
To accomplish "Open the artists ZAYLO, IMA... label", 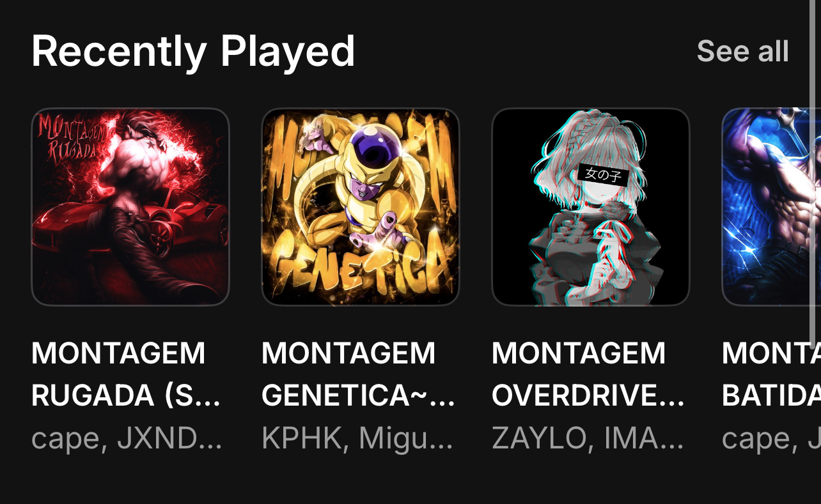I will click(x=588, y=439).
